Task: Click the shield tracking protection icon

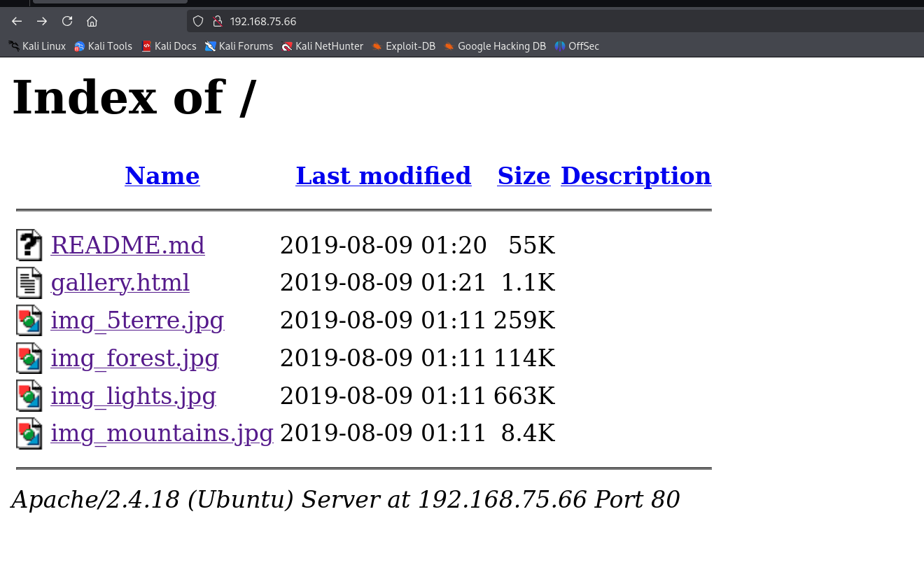Action: [198, 21]
